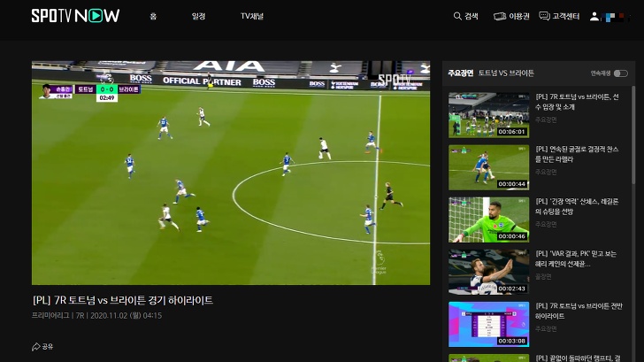Open 검색 search link

coord(471,16)
